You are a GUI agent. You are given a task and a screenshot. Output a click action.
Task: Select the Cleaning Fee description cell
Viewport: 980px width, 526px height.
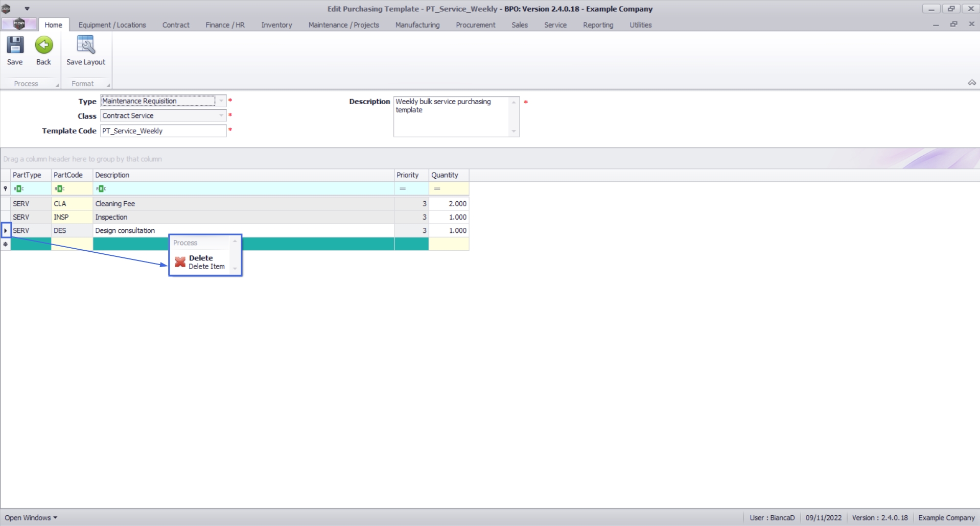243,204
